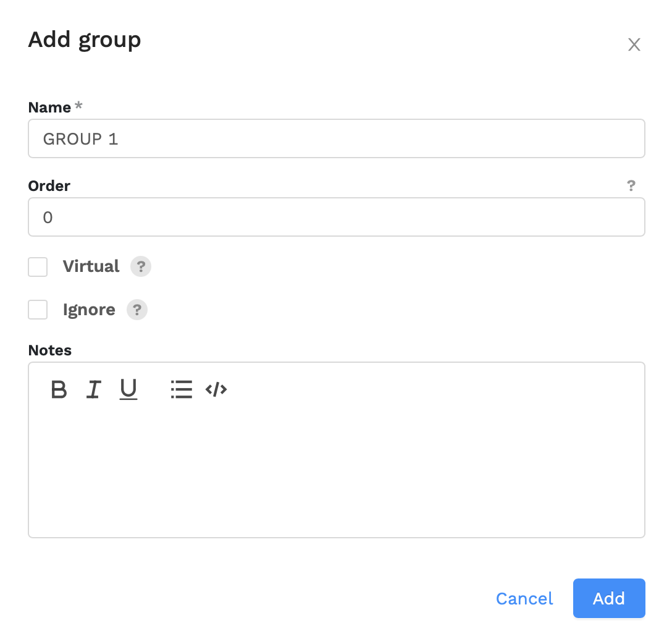Show help for the Virtual option
Image resolution: width=672 pixels, height=644 pixels.
[141, 266]
